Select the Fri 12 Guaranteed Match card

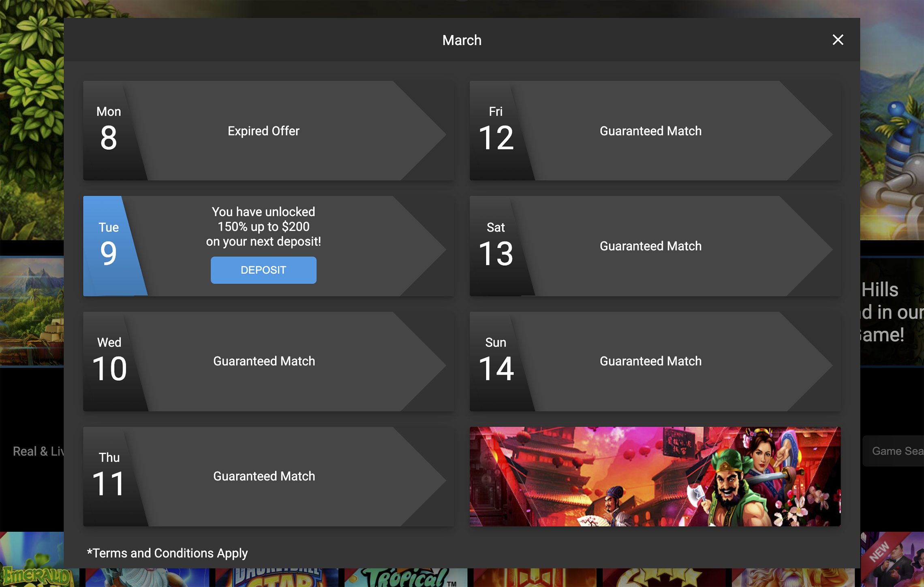tap(655, 130)
